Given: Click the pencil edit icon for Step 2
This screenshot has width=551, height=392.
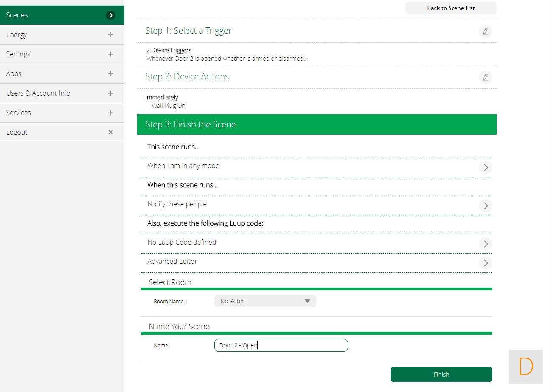Looking at the screenshot, I should coord(485,77).
